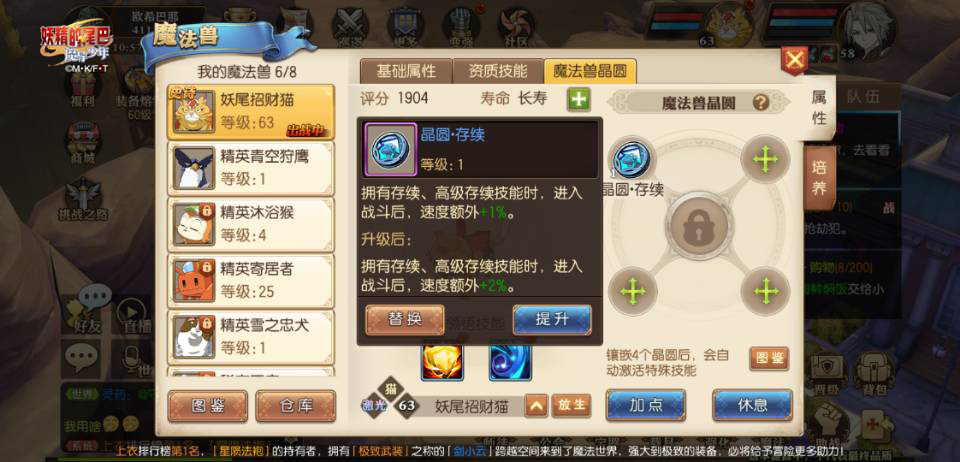Add wafer to bottom-left empty slot

pos(633,291)
